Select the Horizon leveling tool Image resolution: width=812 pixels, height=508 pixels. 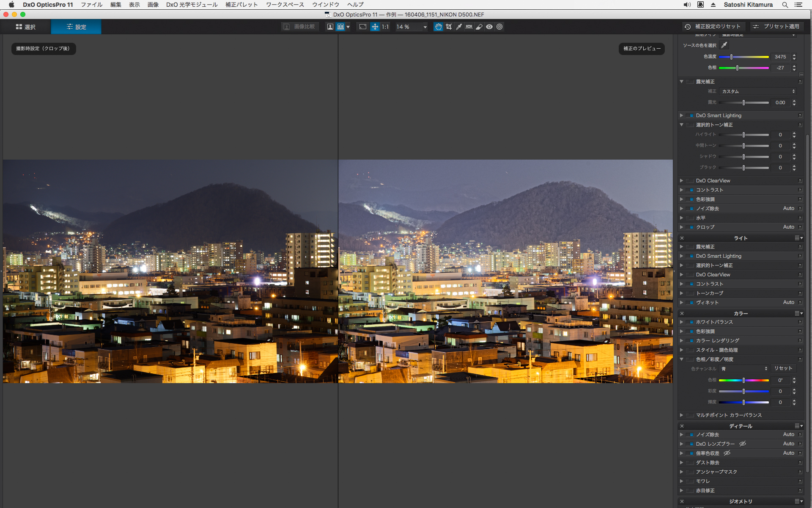pyautogui.click(x=469, y=27)
